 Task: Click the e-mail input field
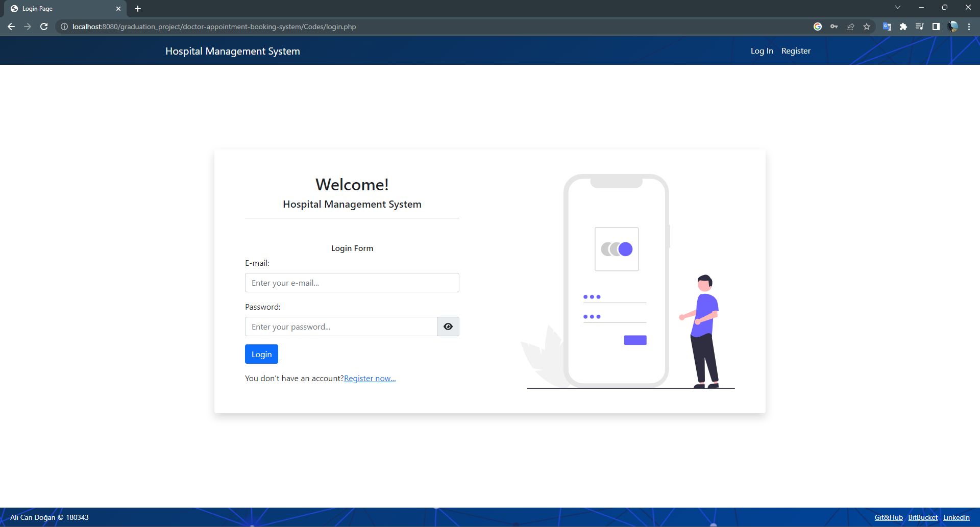pyautogui.click(x=352, y=283)
